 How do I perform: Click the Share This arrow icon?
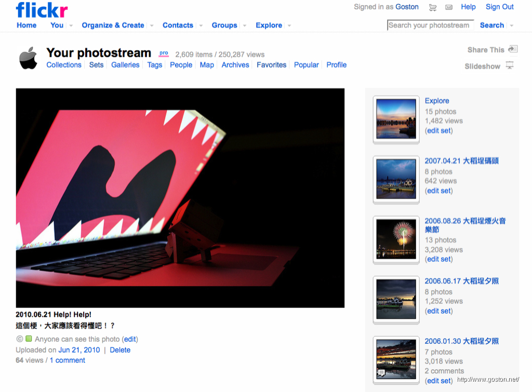coord(512,49)
